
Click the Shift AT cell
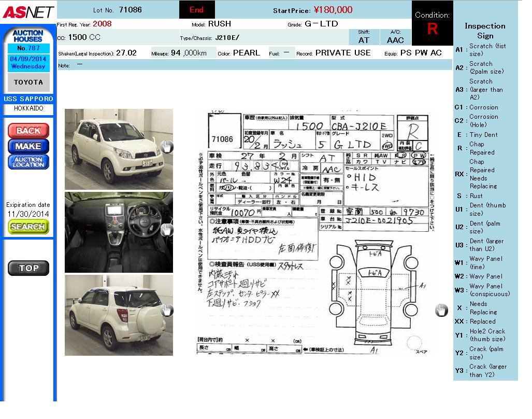364,37
